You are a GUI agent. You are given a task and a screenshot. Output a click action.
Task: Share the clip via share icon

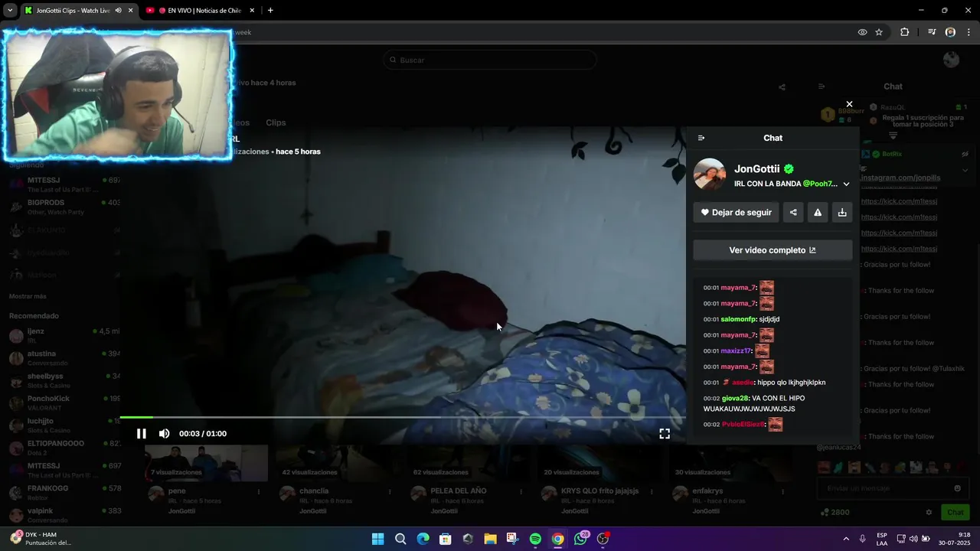pos(793,213)
